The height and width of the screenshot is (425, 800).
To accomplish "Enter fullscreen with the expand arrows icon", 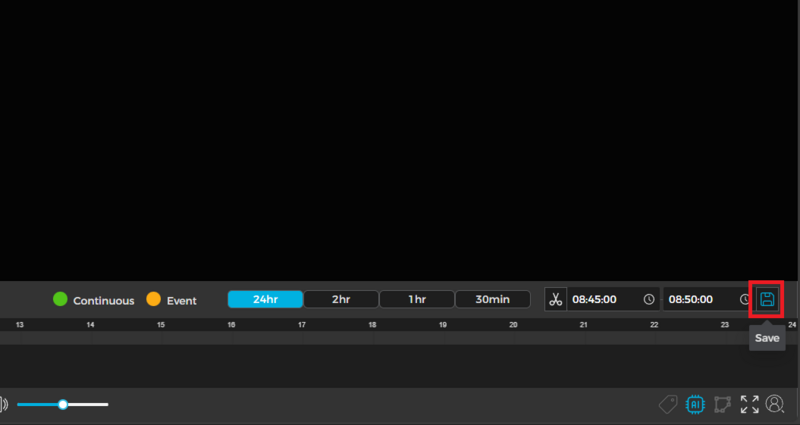I will (x=749, y=404).
